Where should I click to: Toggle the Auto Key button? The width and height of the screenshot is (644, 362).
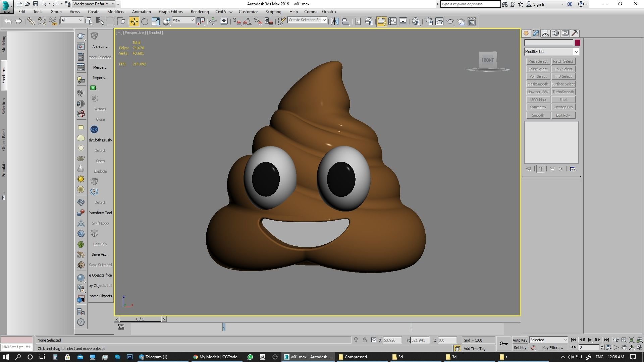(x=520, y=340)
